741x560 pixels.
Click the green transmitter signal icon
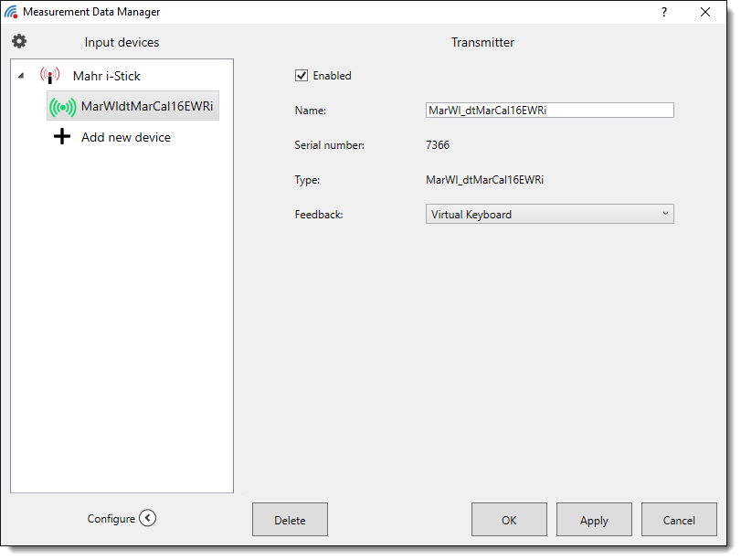62,107
